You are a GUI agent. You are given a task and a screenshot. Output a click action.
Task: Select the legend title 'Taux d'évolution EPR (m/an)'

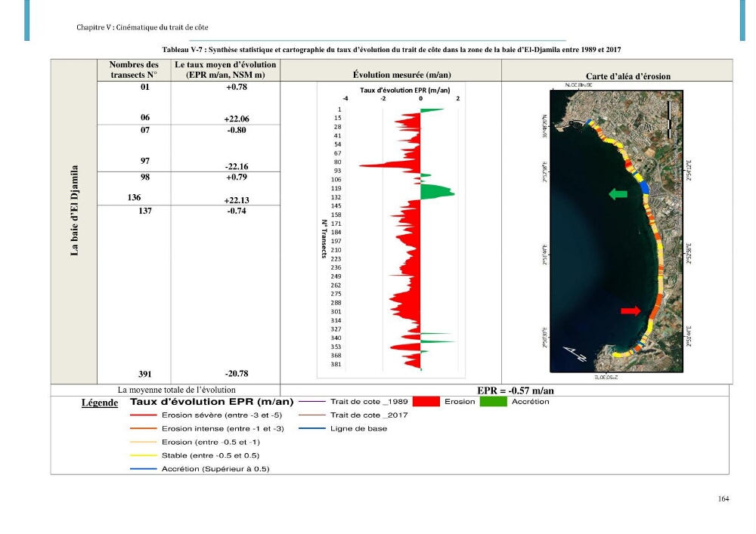pyautogui.click(x=212, y=402)
